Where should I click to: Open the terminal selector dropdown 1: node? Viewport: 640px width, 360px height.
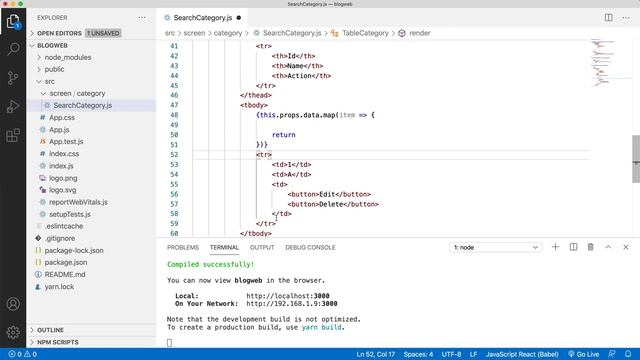click(x=496, y=247)
